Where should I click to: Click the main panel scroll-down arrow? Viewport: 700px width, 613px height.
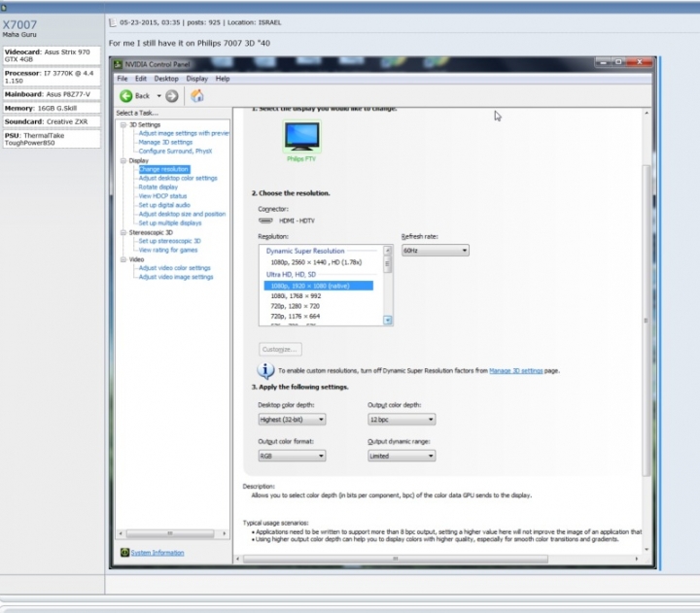647,550
